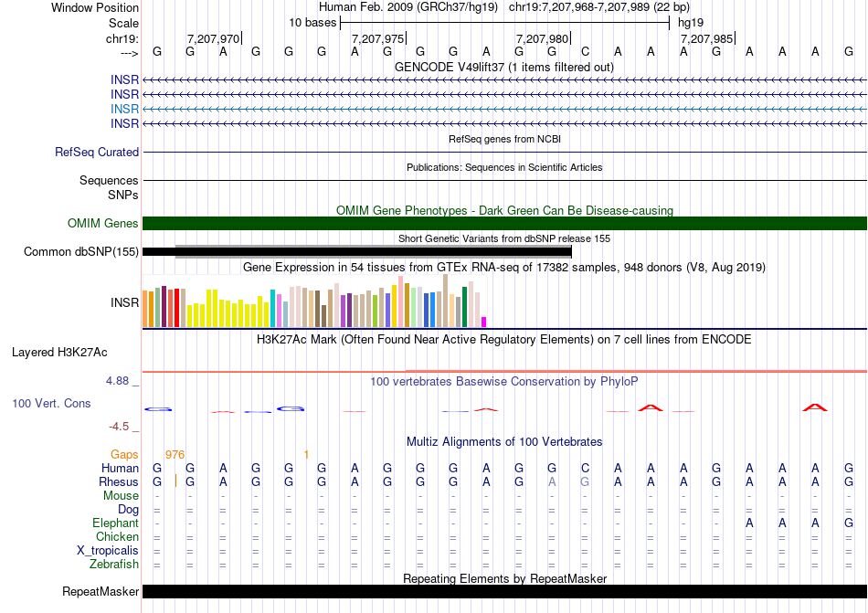Click the black RepeatMasker track bar
The image size is (868, 613).
tap(504, 592)
